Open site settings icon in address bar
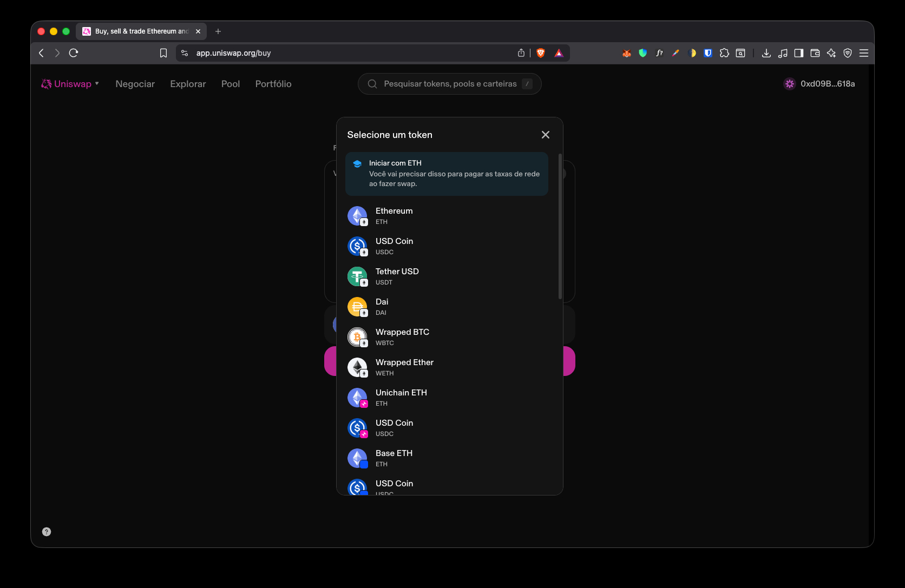The height and width of the screenshot is (588, 905). pos(185,53)
